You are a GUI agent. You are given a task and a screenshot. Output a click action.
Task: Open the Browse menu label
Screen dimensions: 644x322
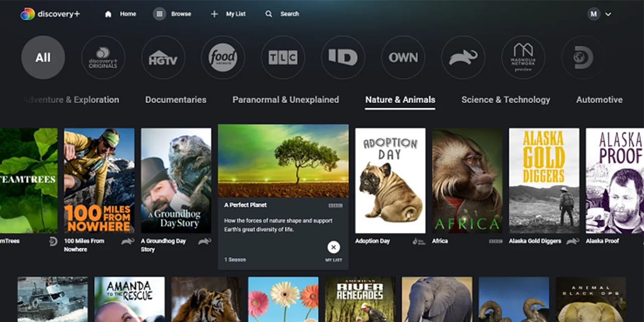[181, 14]
